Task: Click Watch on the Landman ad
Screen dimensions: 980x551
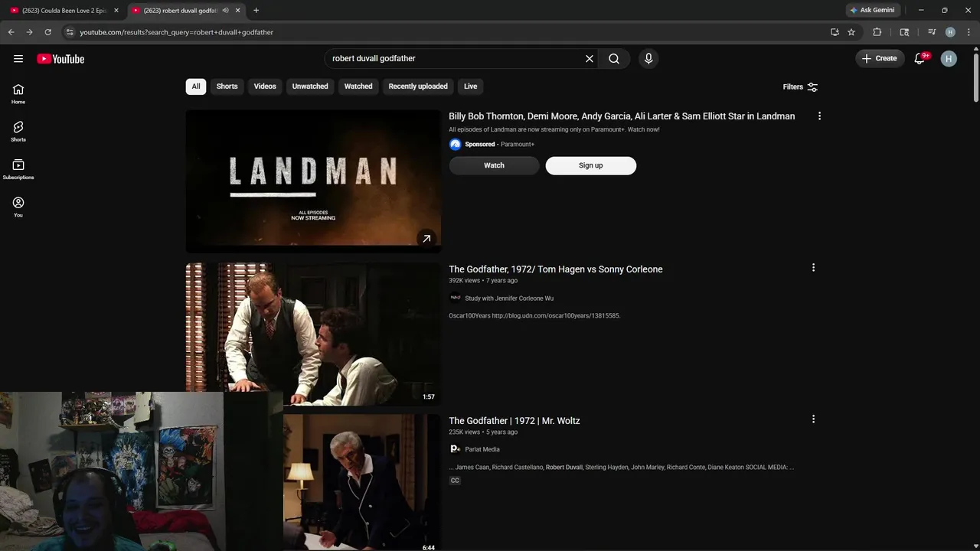Action: coord(494,165)
